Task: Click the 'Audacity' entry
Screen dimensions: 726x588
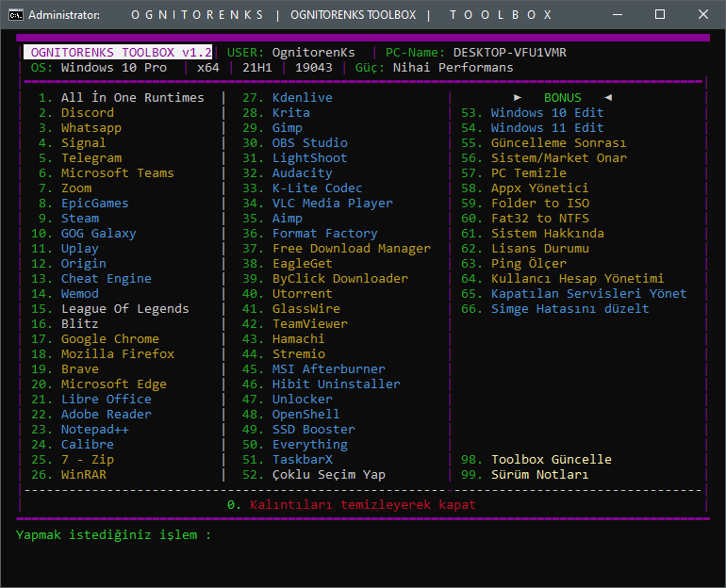Action: click(x=303, y=173)
